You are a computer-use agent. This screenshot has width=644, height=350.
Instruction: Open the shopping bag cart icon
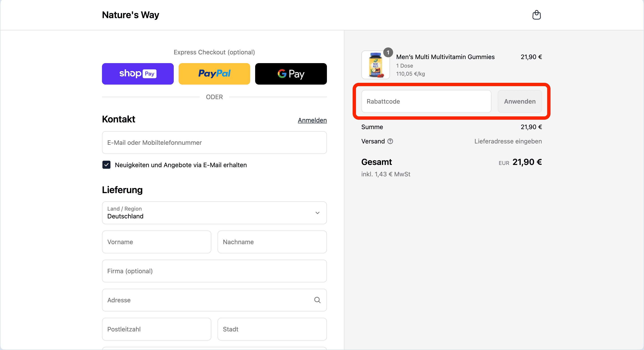click(536, 15)
